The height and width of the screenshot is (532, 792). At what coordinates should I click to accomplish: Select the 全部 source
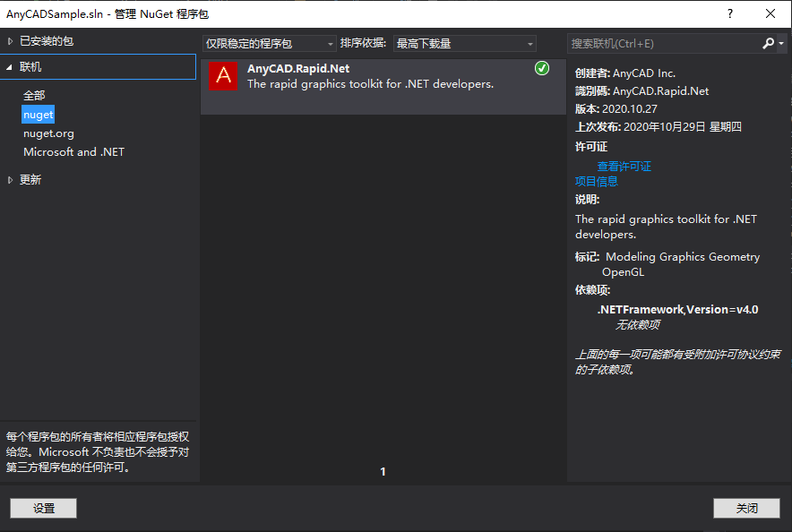click(x=34, y=95)
